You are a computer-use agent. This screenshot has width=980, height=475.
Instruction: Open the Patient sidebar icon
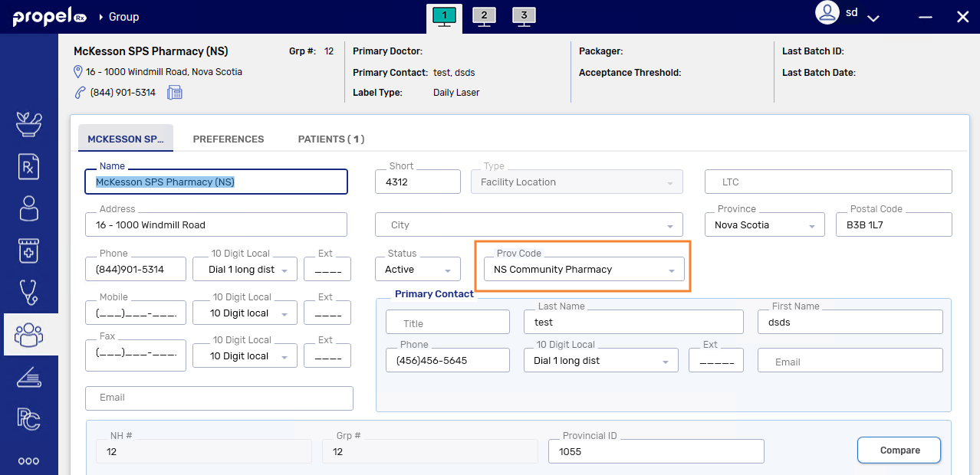pyautogui.click(x=29, y=208)
